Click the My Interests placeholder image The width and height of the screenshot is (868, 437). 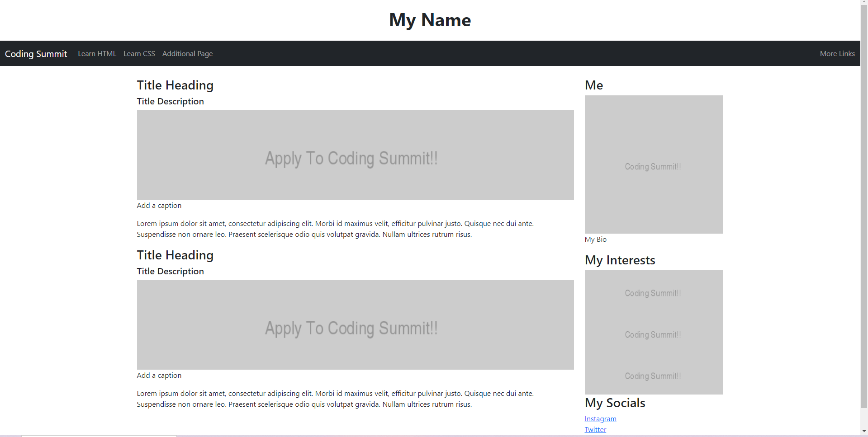click(x=654, y=332)
